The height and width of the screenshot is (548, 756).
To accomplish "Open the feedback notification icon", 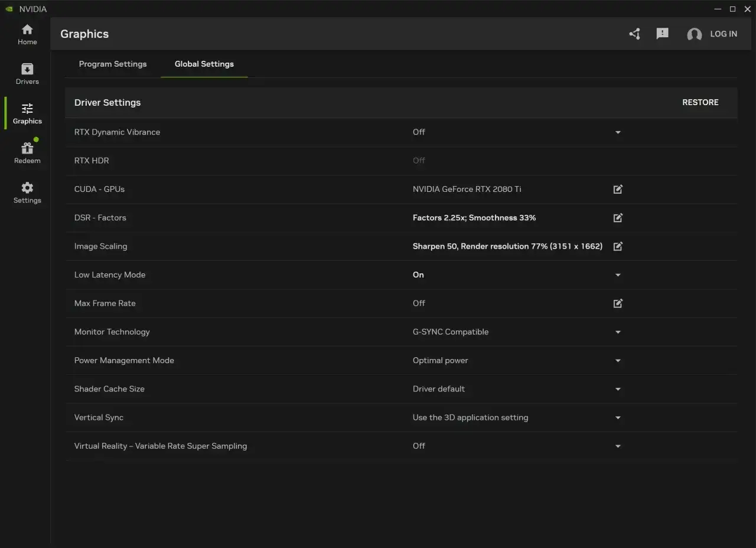I will [x=663, y=34].
